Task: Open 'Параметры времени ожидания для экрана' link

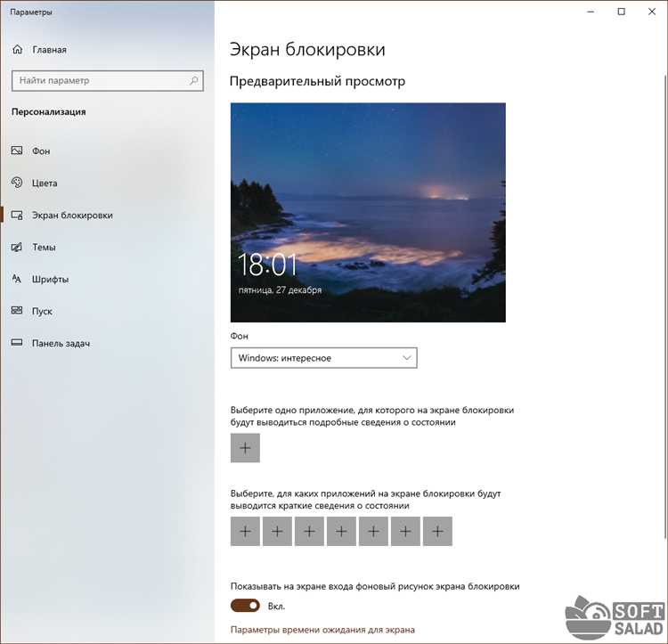Action: pyautogui.click(x=322, y=630)
